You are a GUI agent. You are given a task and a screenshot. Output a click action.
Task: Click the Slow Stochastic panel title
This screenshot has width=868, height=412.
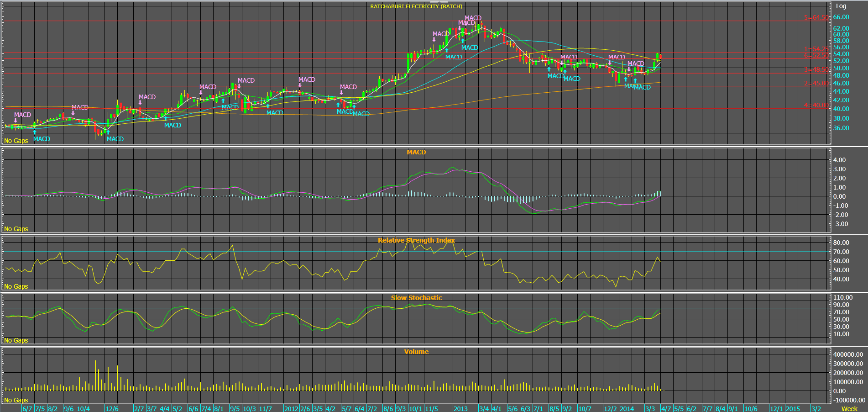click(416, 298)
